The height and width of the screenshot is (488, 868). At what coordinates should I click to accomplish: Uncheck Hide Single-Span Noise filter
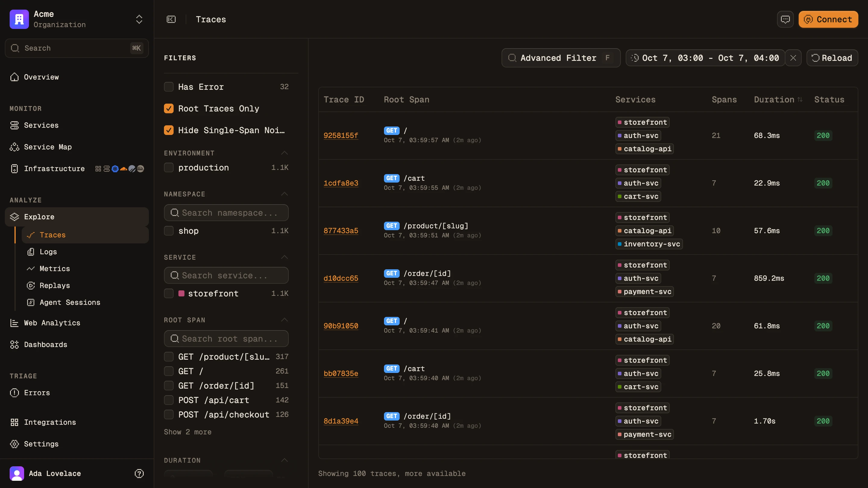coord(169,130)
